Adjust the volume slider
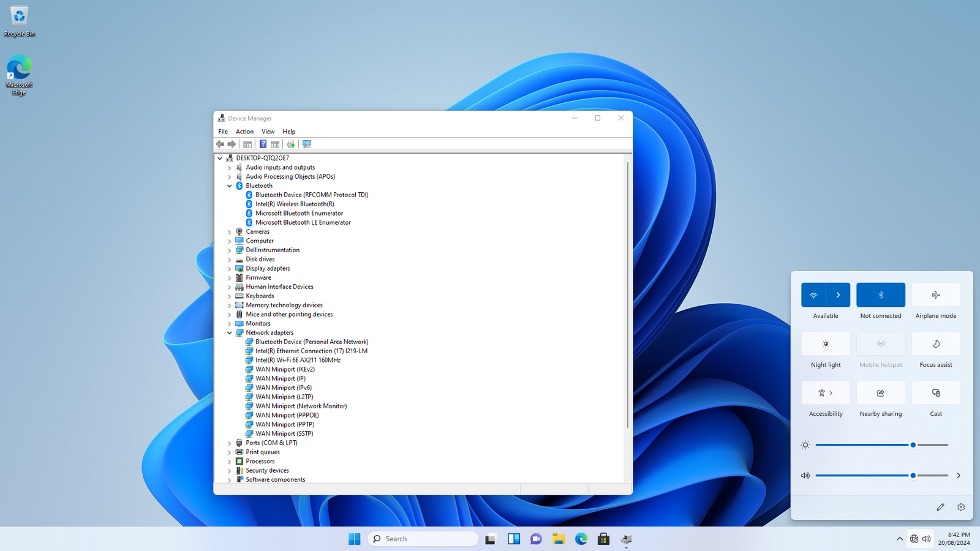980x551 pixels. click(882, 476)
